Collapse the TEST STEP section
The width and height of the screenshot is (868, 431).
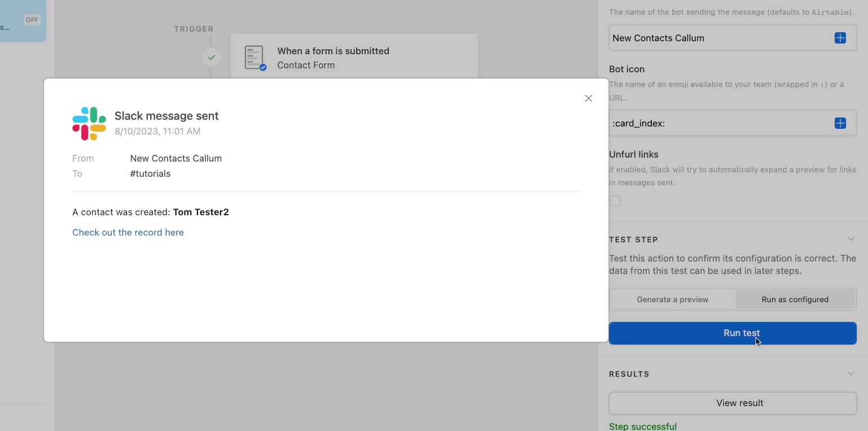click(x=851, y=239)
